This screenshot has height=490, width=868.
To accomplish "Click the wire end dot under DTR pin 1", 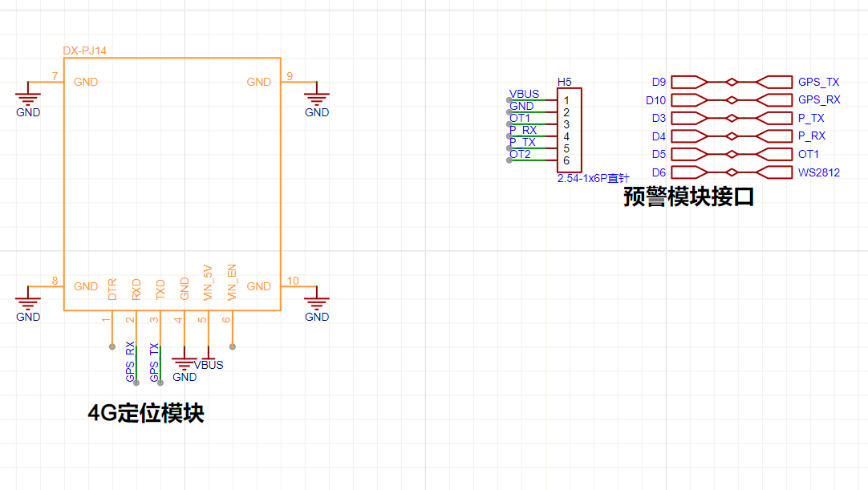I will [112, 346].
